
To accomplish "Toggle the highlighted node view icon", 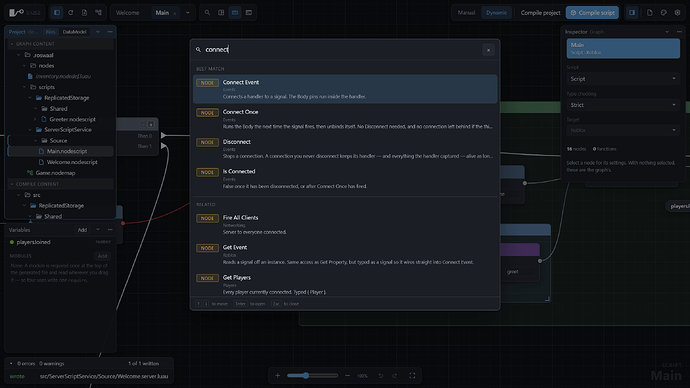I will [x=235, y=13].
